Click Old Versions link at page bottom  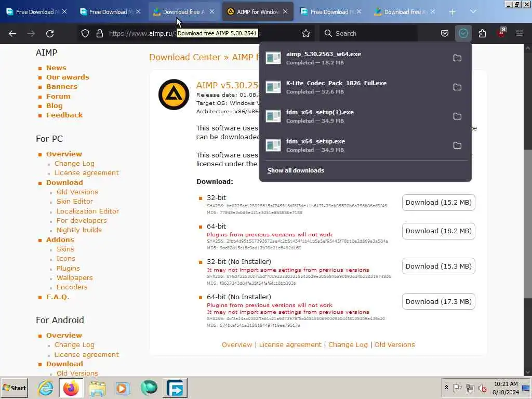(x=394, y=344)
